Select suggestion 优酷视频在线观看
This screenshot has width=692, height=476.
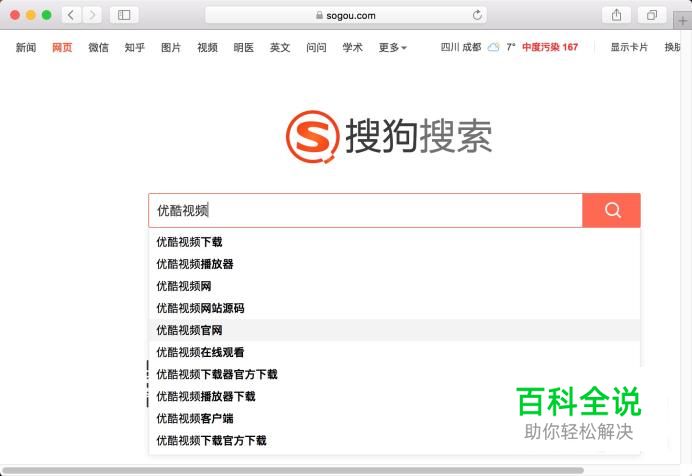pos(395,352)
